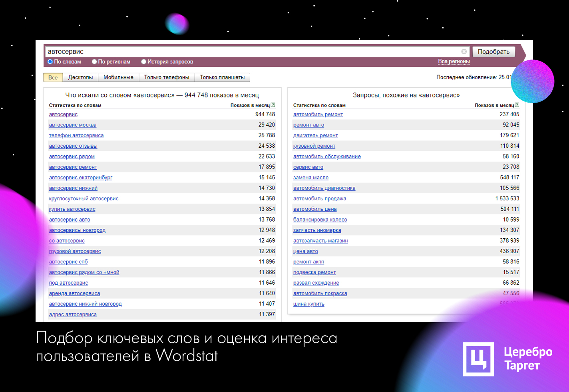This screenshot has height=392, width=569.
Task: Open the 'автосервис москва' link
Action: [x=73, y=125]
